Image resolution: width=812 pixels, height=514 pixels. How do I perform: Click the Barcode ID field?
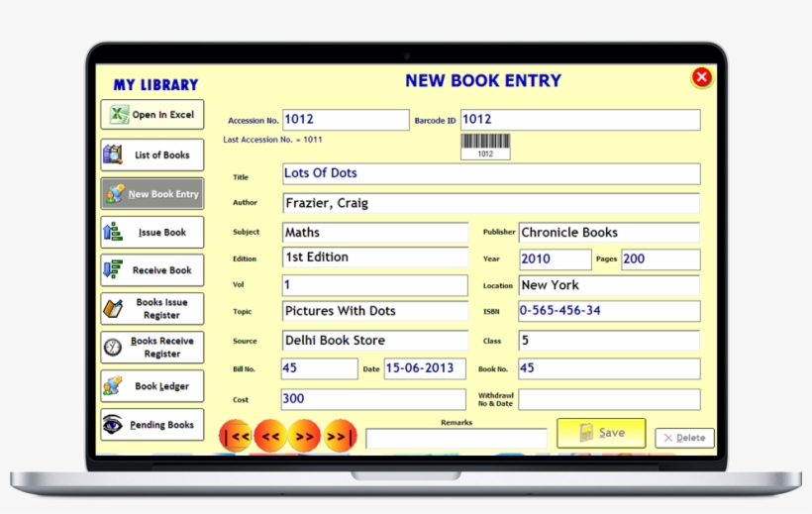pos(580,120)
